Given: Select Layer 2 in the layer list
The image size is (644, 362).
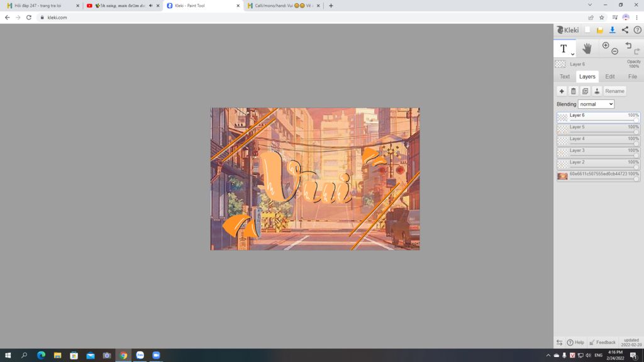Looking at the screenshot, I should 599,164.
